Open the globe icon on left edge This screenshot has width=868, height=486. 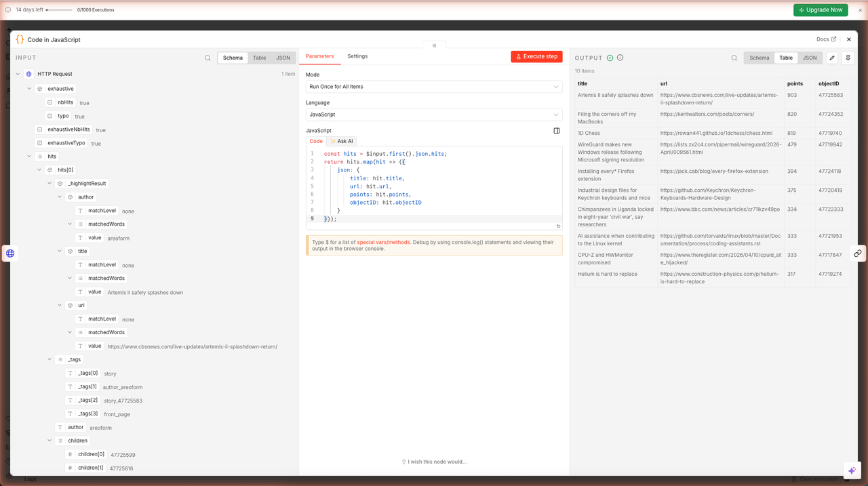pos(10,254)
